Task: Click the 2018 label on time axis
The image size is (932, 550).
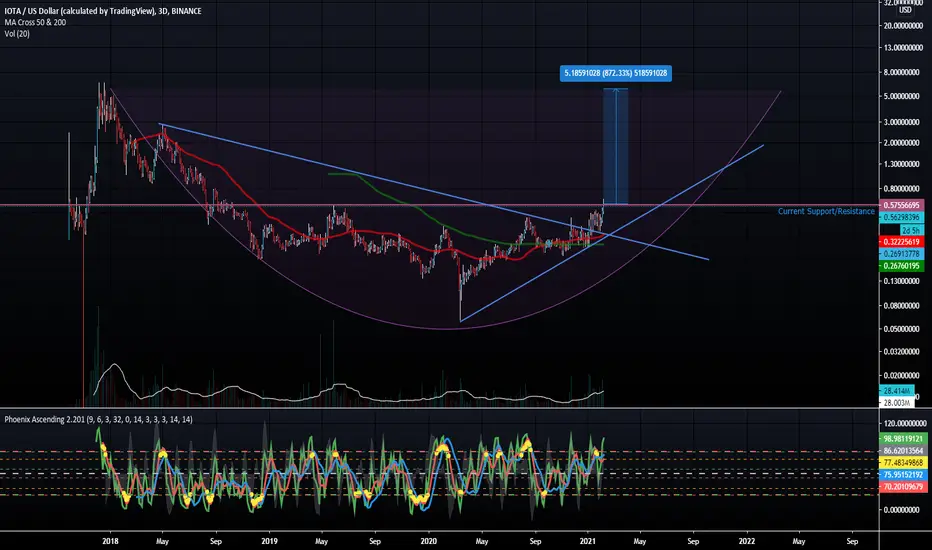Action: 111,541
